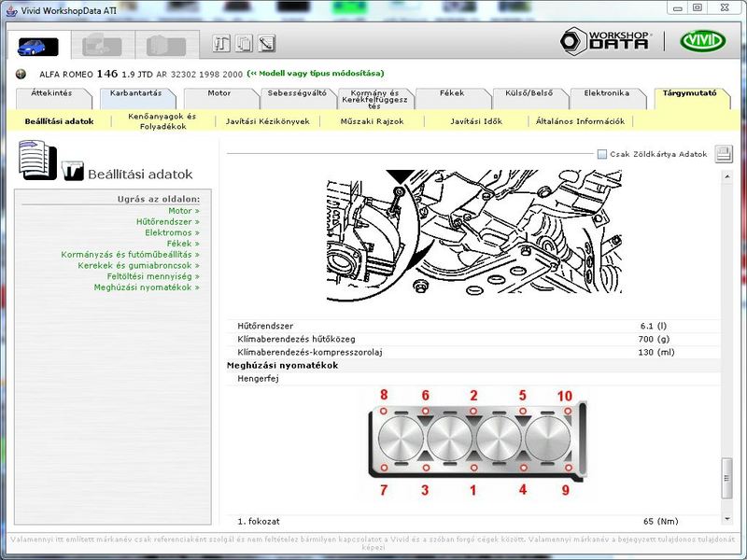Open Általános Információk submenu
Screen dimensions: 747x560
pyautogui.click(x=580, y=121)
